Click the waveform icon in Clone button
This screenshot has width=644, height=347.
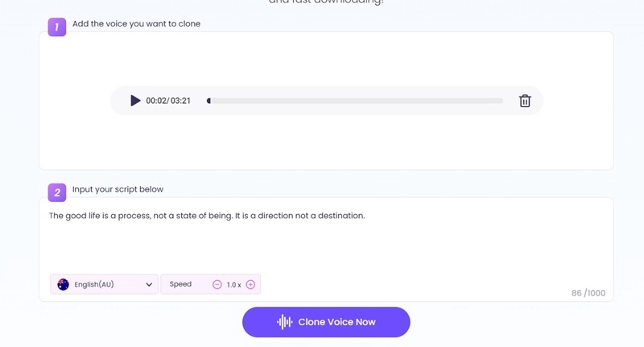click(284, 322)
